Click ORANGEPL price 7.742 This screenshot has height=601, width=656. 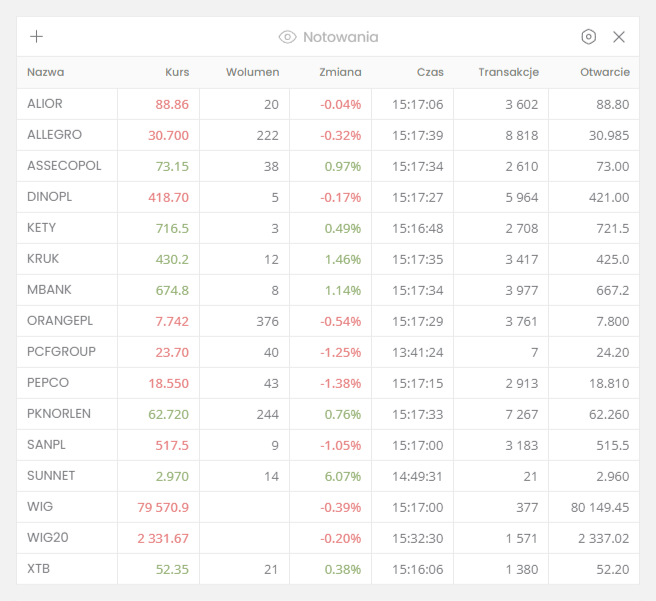tap(172, 321)
